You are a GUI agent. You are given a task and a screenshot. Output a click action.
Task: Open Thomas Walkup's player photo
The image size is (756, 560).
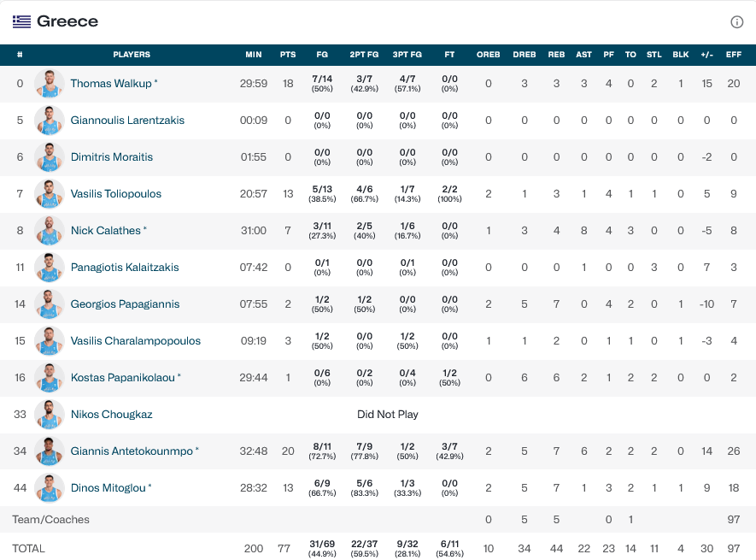coord(50,84)
